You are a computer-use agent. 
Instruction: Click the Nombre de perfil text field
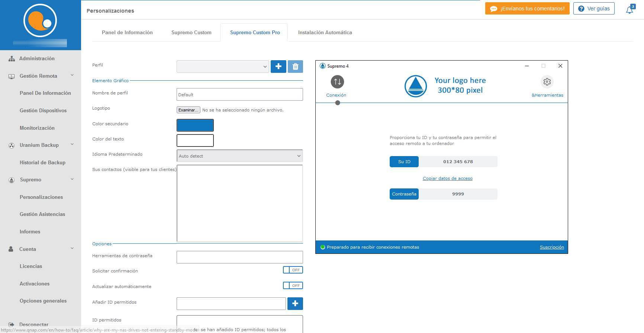tap(239, 94)
